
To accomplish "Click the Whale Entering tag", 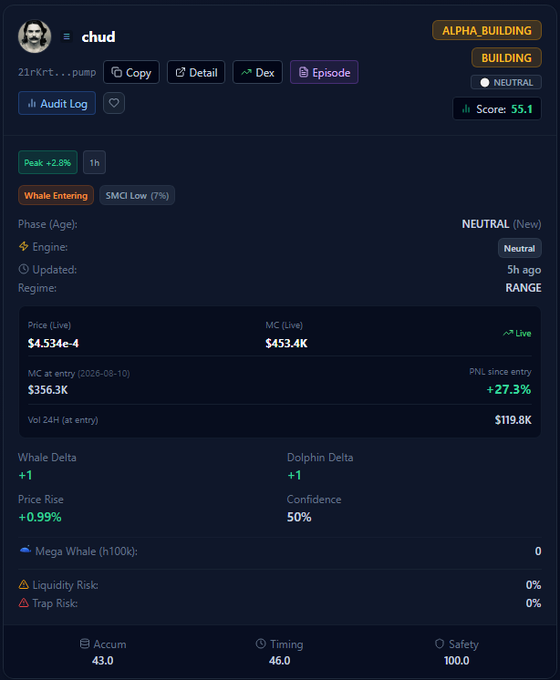I will 56,196.
